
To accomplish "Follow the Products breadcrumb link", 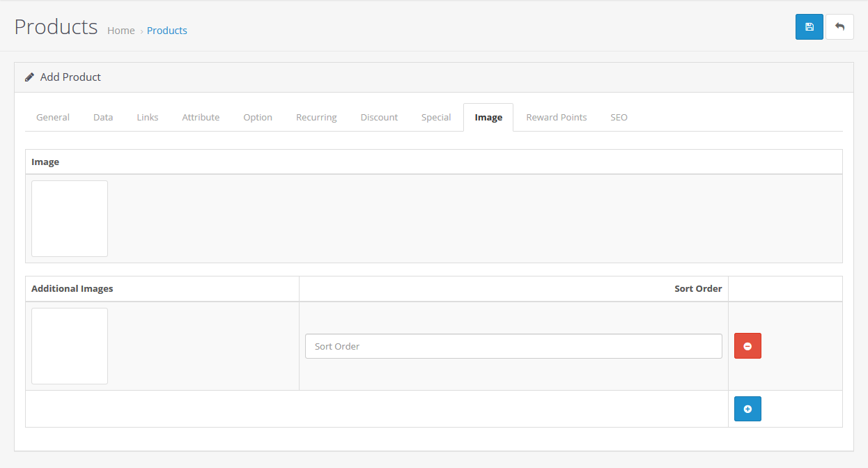I will [167, 31].
